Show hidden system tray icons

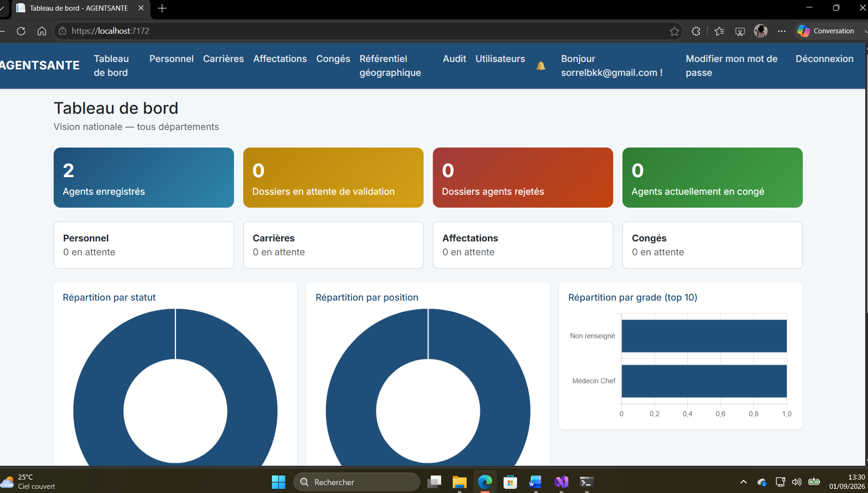point(744,482)
